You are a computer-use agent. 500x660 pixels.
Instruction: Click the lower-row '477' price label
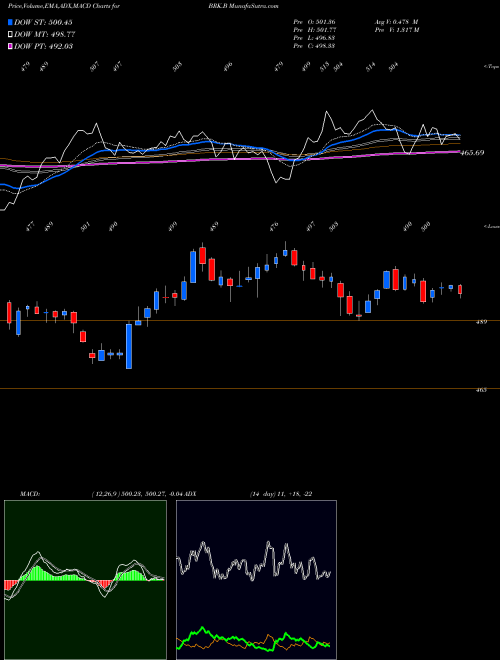pyautogui.click(x=31, y=226)
